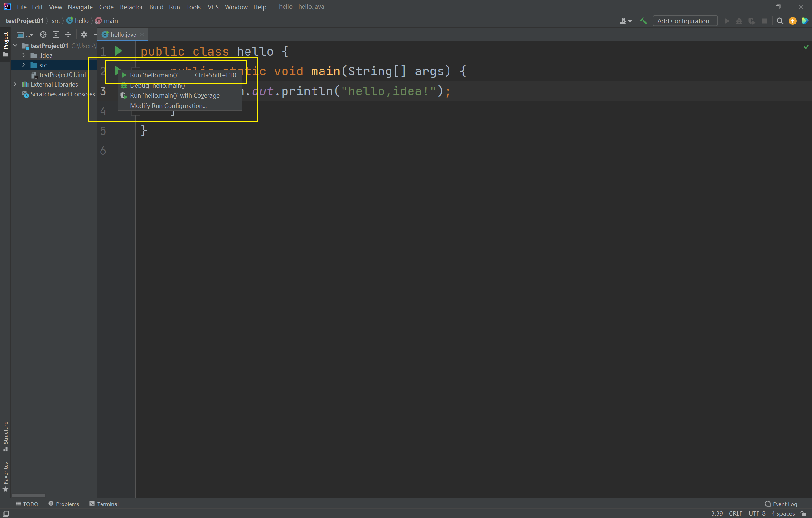The width and height of the screenshot is (812, 518).
Task: Click the Expand All icon in Project panel
Action: click(x=56, y=34)
